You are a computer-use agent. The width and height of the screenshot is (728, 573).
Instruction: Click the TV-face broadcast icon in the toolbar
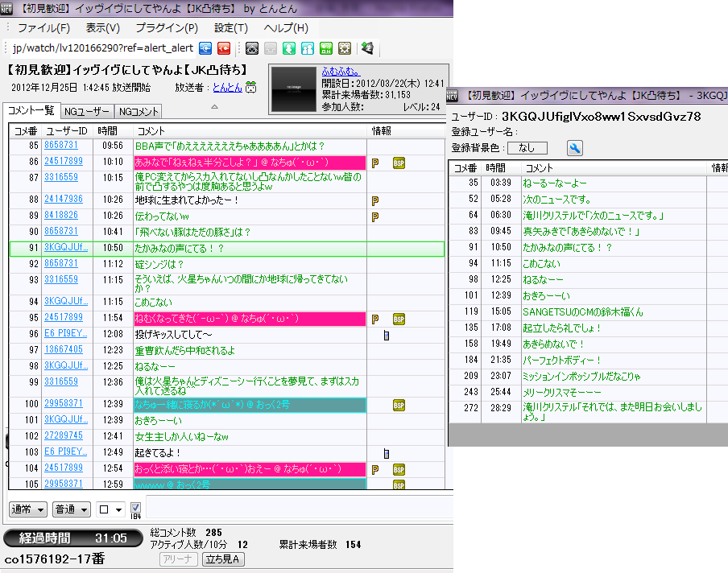pos(251,48)
